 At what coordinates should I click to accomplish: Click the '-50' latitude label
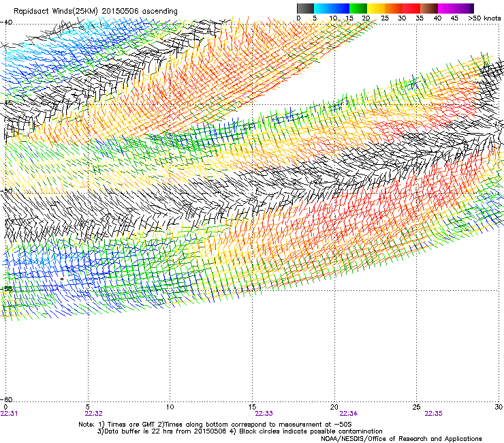(x=6, y=191)
